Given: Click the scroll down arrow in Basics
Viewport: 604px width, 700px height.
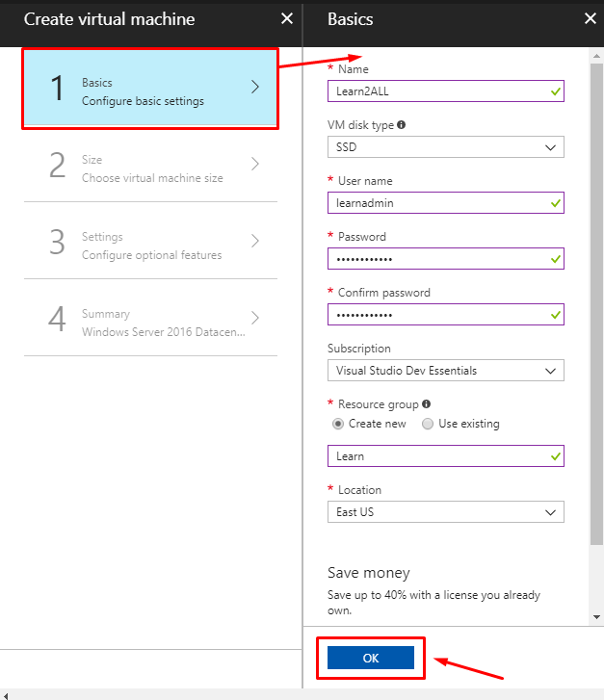Looking at the screenshot, I should (x=596, y=617).
